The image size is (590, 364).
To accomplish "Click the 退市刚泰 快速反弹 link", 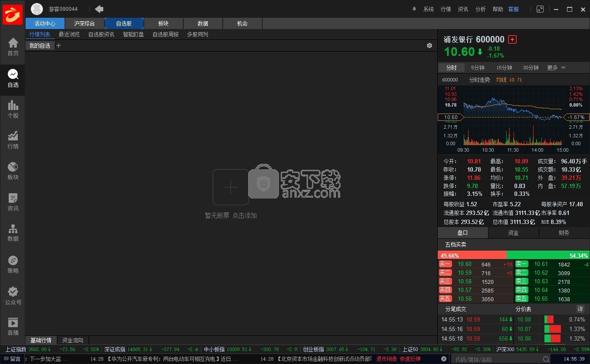I will point(398,359).
